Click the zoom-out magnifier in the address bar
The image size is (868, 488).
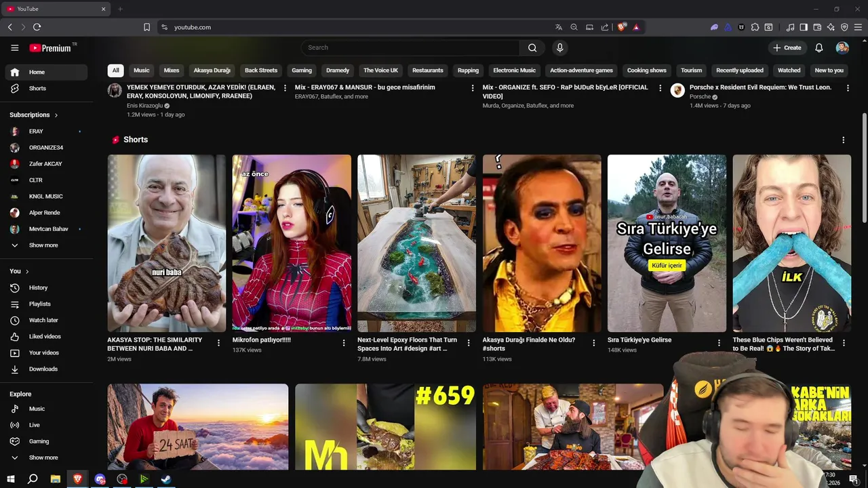[574, 27]
